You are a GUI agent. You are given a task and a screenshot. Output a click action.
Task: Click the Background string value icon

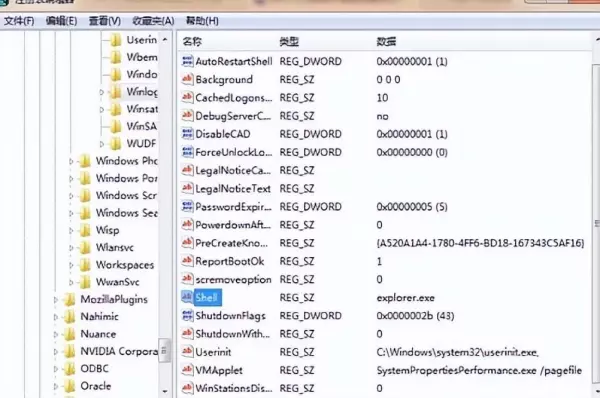[x=188, y=79]
